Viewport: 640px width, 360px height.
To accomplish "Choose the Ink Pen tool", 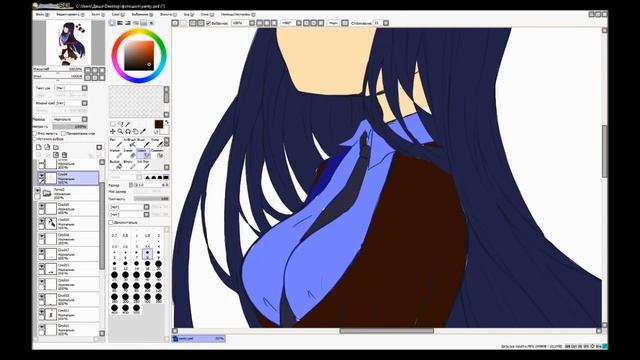I will tap(144, 165).
